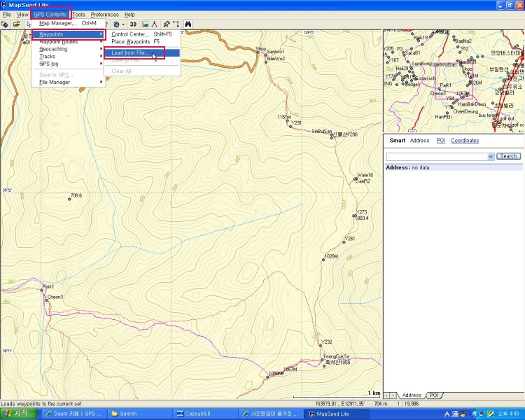Click the GPS Contents menu
The height and width of the screenshot is (420, 525).
(50, 15)
